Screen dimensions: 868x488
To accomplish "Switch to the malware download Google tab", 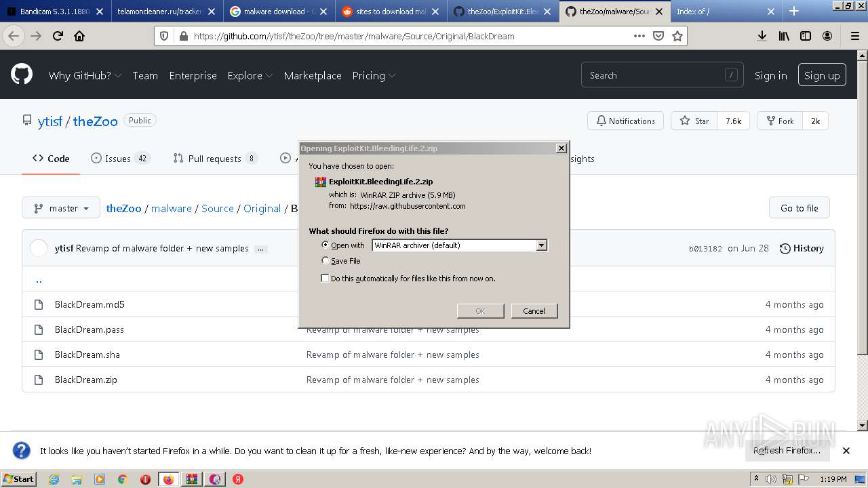I will tap(279, 12).
